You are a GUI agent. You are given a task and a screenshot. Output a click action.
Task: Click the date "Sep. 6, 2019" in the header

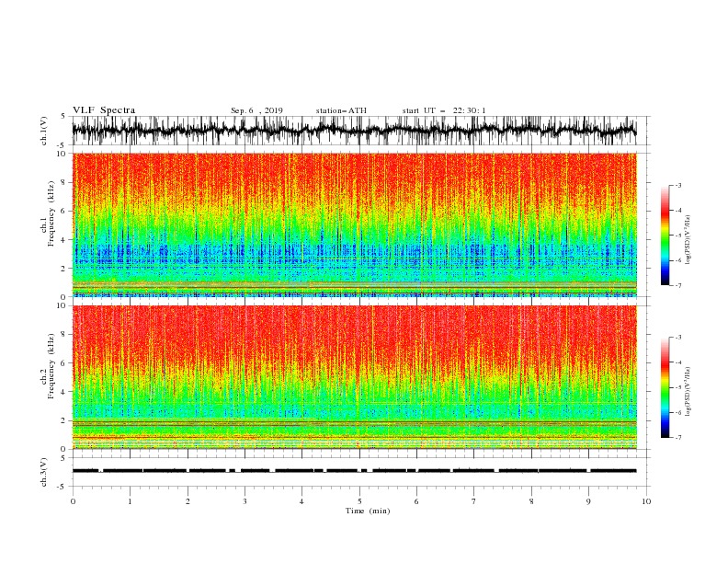(x=256, y=110)
